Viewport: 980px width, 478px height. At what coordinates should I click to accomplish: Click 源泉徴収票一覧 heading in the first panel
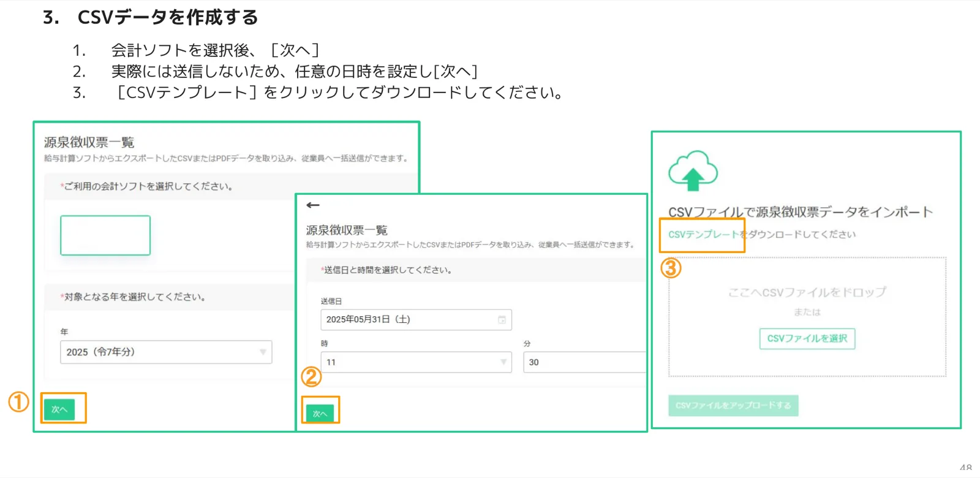pos(89,142)
